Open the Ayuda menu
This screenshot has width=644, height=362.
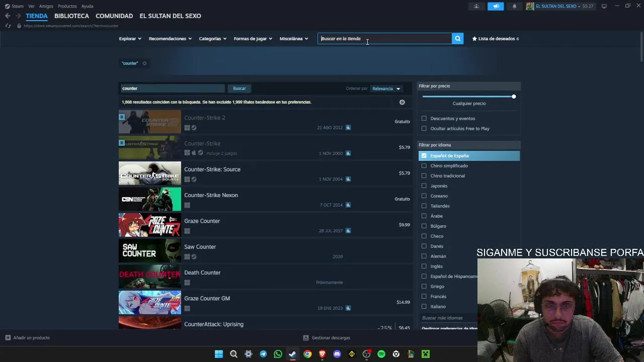coord(87,6)
